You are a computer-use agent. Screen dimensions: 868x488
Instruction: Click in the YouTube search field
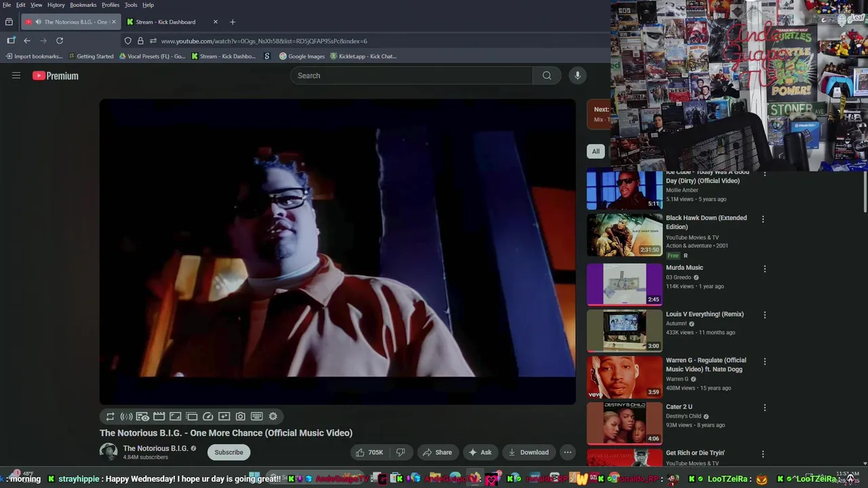click(411, 75)
